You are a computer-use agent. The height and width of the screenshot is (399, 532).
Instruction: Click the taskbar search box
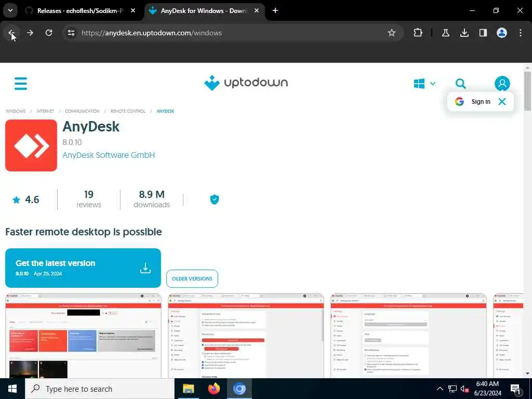(100, 389)
